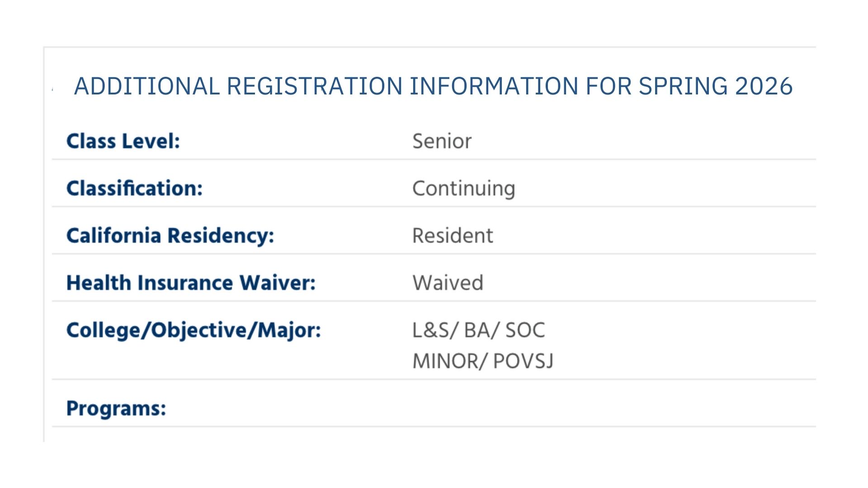The height and width of the screenshot is (488, 868).
Task: Select the College/Objective/Major label
Action: click(x=193, y=330)
